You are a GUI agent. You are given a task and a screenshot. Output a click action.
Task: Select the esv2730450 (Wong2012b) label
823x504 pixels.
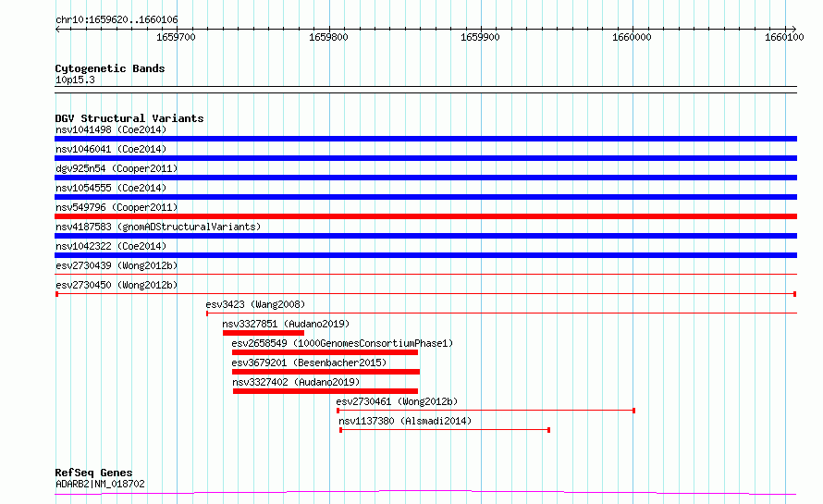tap(117, 285)
